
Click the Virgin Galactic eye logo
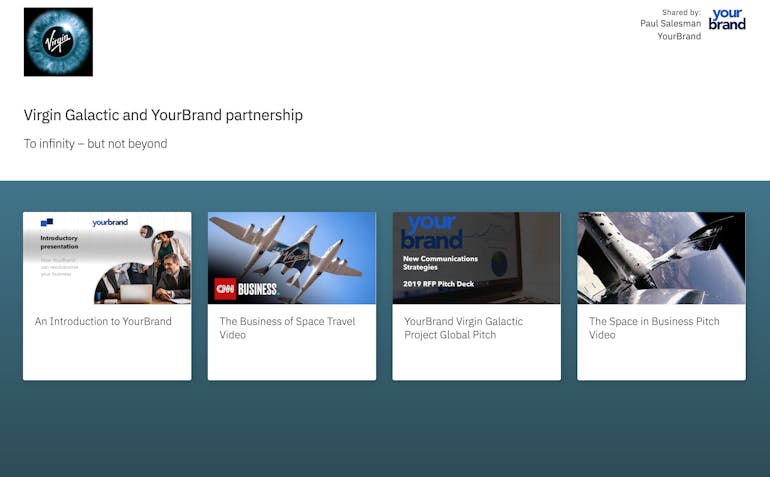click(58, 42)
